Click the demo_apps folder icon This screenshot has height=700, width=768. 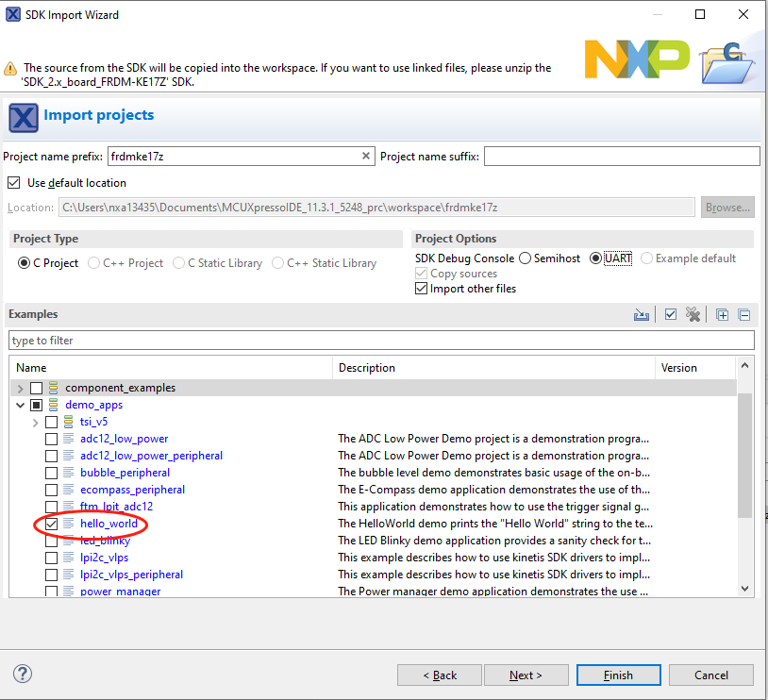pos(54,405)
